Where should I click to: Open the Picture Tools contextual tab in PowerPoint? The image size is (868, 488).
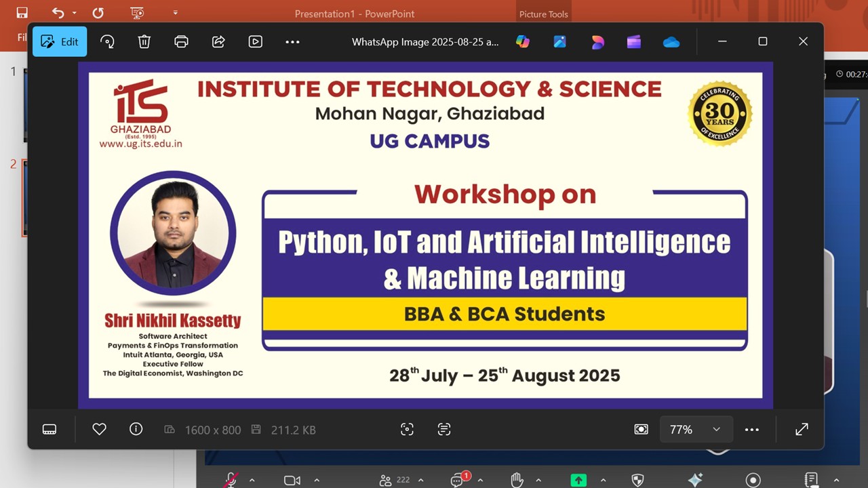544,14
